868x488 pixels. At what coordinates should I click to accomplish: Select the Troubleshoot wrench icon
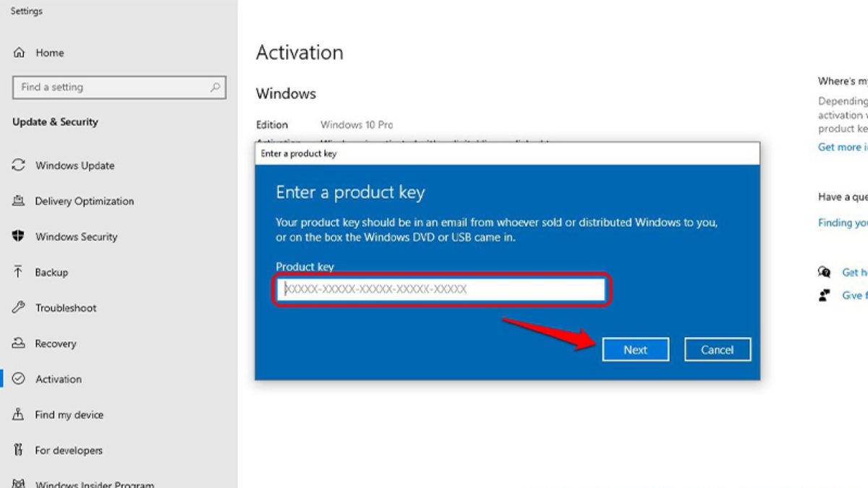18,308
